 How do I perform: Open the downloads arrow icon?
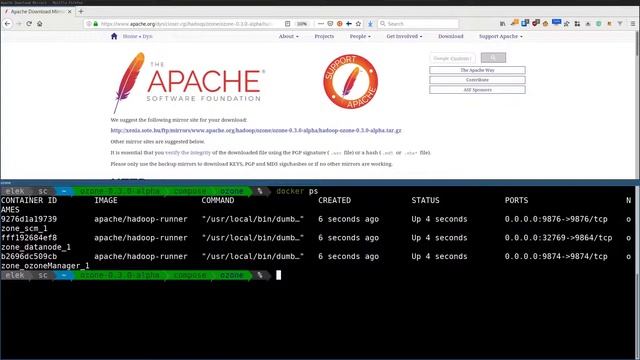370,24
